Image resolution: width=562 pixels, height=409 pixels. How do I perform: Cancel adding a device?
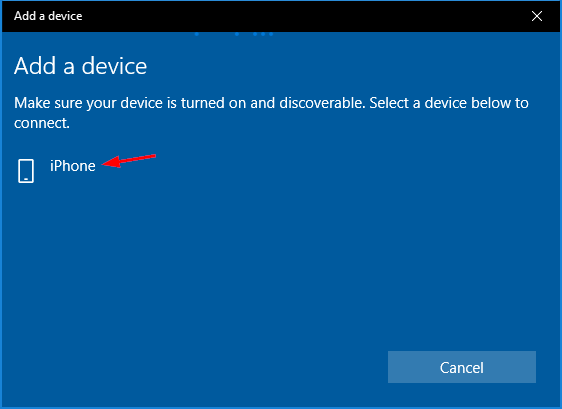point(462,367)
